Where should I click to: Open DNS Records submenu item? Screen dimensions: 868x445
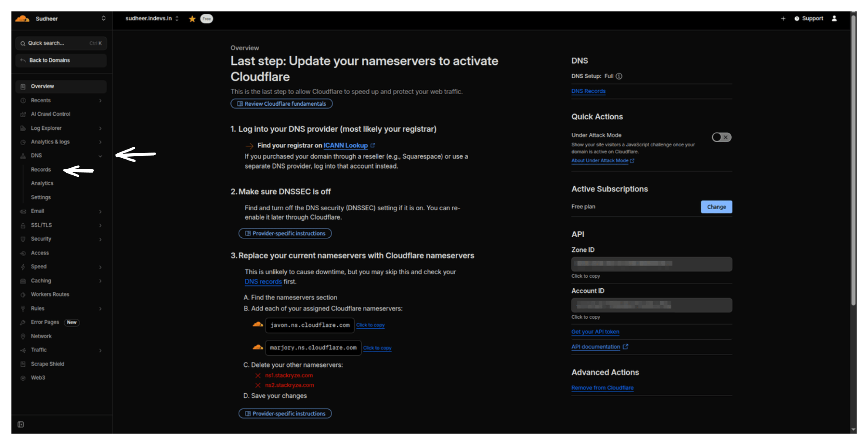pos(41,170)
